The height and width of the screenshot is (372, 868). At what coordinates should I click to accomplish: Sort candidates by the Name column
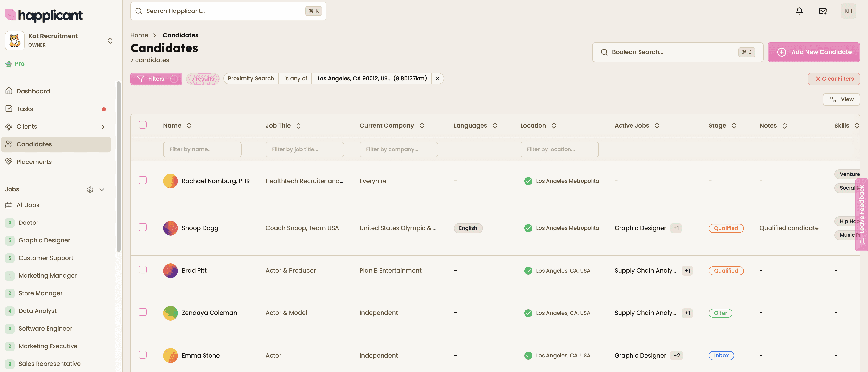point(189,126)
